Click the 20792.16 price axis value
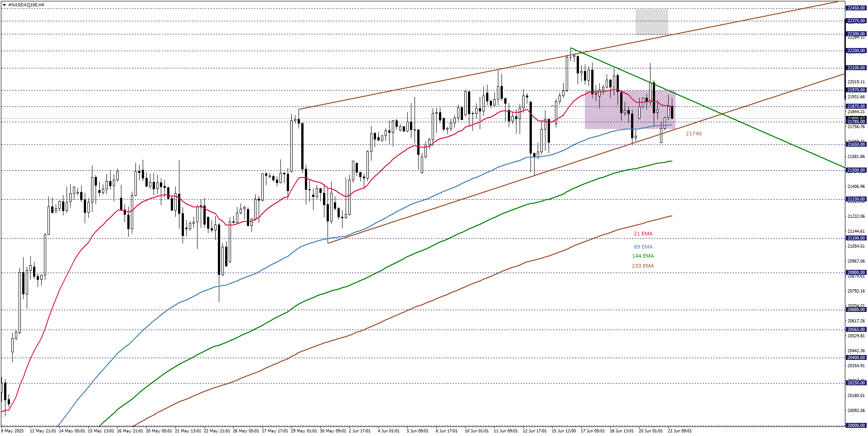Image resolution: width=868 pixels, height=436 pixels. point(856,291)
